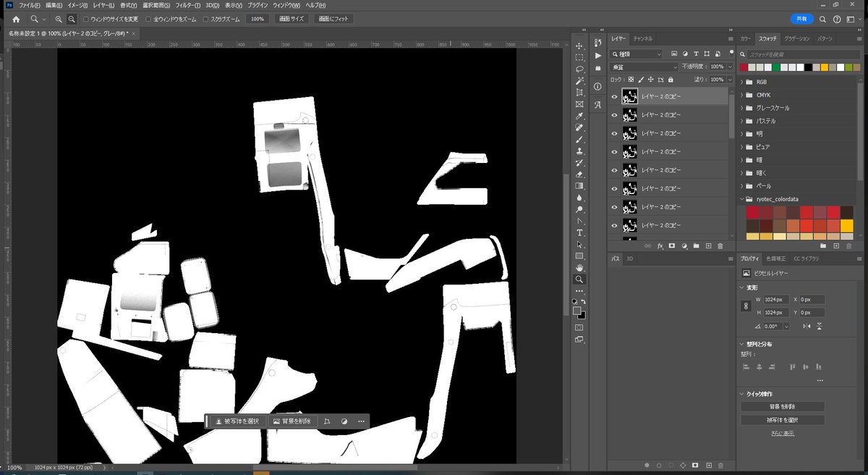The height and width of the screenshot is (475, 868).
Task: Select the Magic Wand tool
Action: click(579, 80)
